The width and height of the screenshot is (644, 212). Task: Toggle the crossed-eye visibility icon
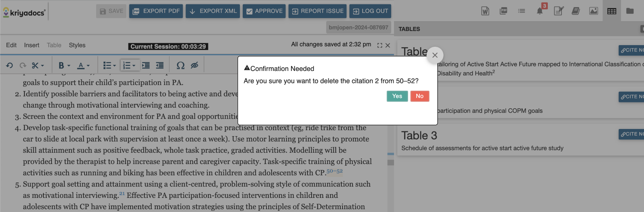[x=194, y=65]
